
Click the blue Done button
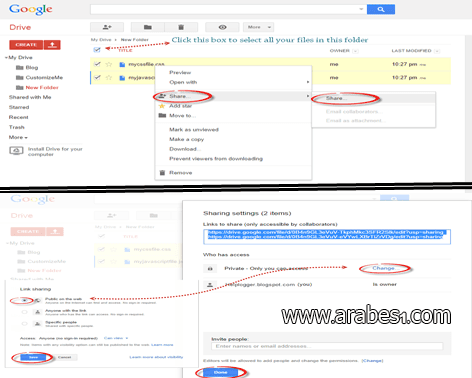(x=221, y=372)
